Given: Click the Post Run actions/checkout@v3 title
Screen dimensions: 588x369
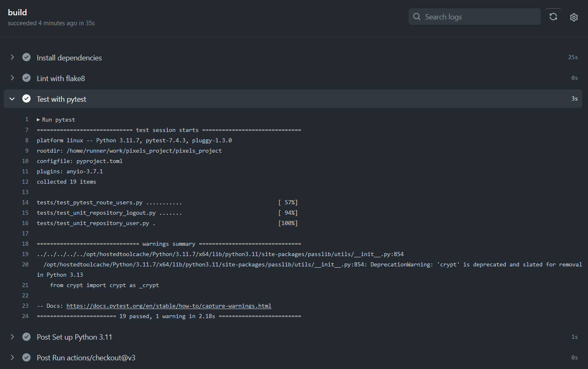Looking at the screenshot, I should click(x=86, y=358).
